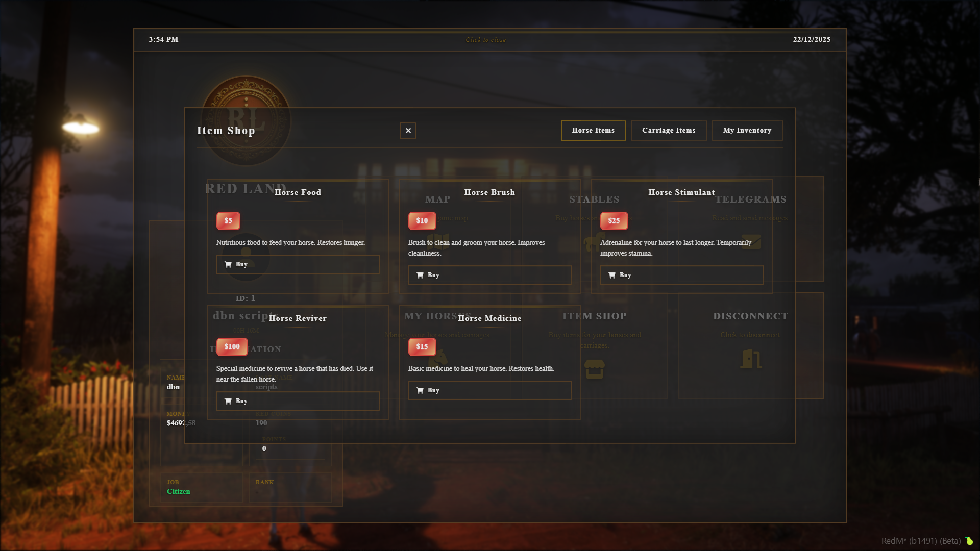The height and width of the screenshot is (551, 980).
Task: Click the cart icon for Horse Medicine
Action: tap(420, 390)
